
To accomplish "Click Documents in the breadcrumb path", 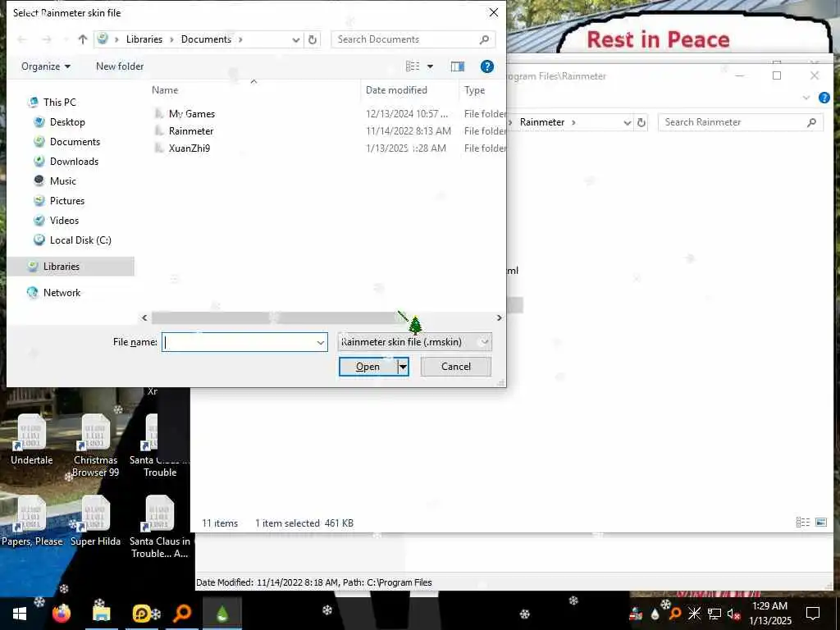I will tap(206, 39).
